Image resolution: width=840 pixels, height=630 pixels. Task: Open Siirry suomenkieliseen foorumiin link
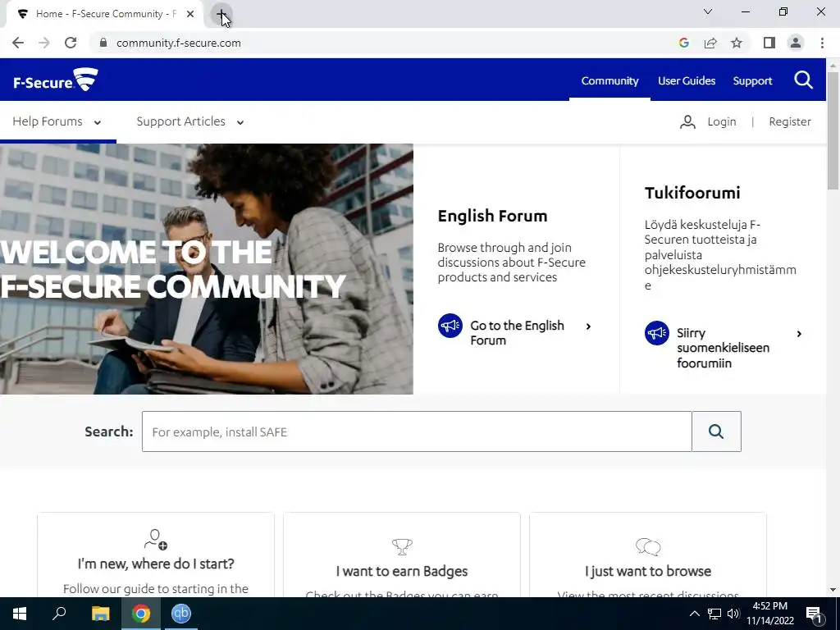tap(723, 348)
